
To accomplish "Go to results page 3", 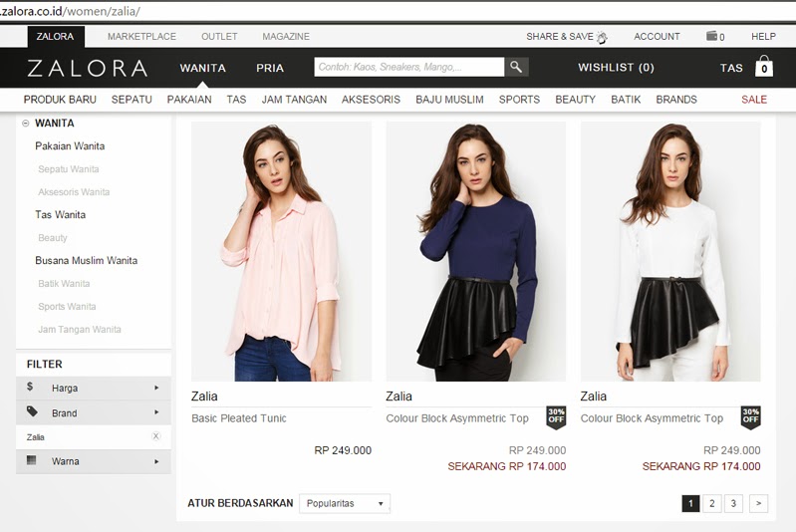I will coord(733,503).
